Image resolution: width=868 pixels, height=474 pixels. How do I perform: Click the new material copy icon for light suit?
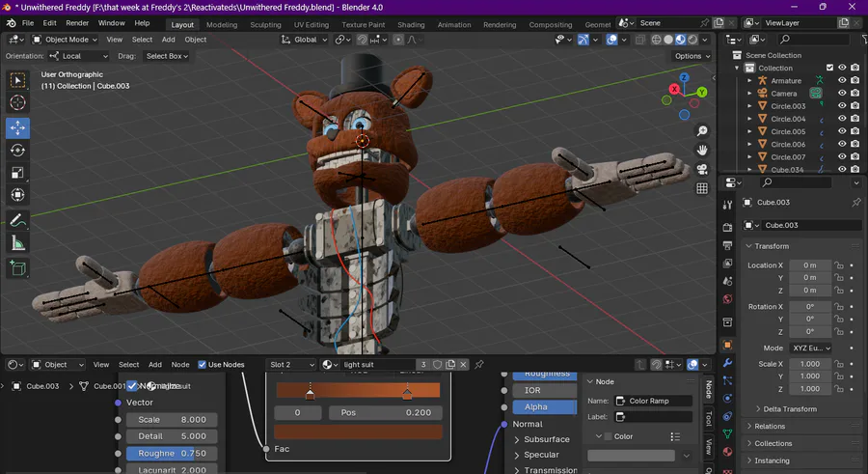(450, 364)
